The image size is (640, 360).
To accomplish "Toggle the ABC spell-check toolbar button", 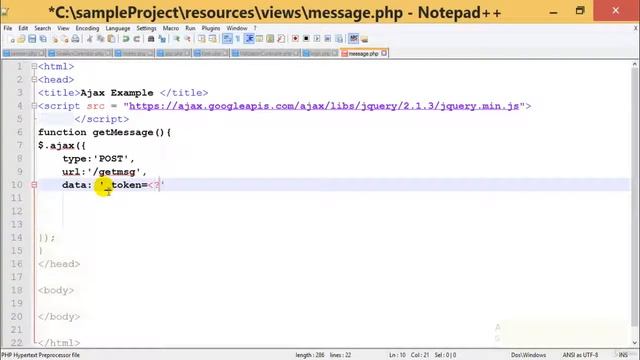I will 353,39.
